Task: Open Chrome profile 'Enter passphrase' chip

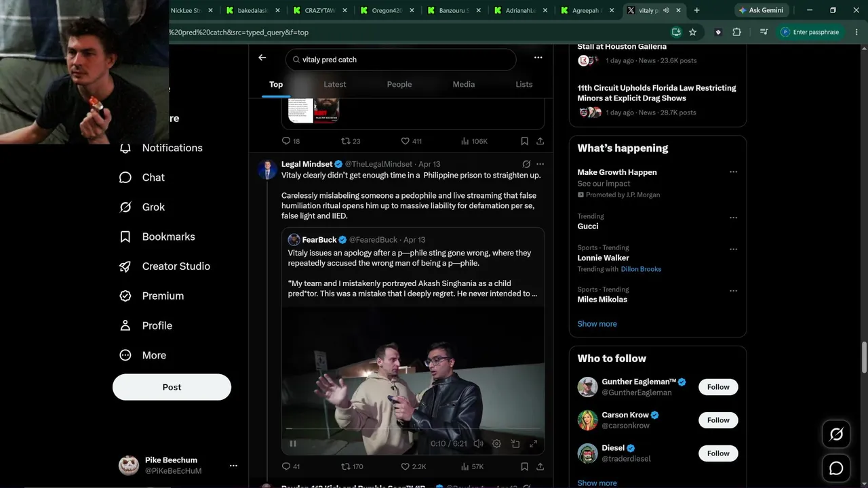Action: click(810, 32)
